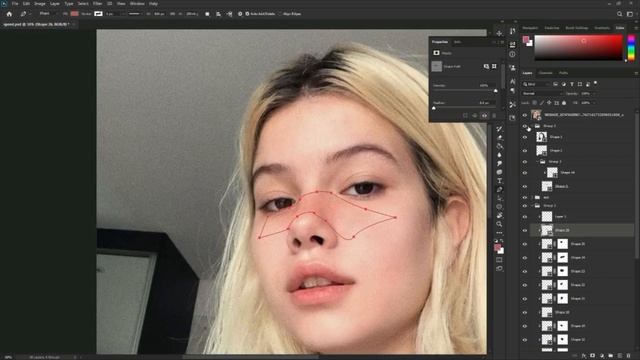Open the Info collapsed panel icon

pyautogui.click(x=512, y=54)
